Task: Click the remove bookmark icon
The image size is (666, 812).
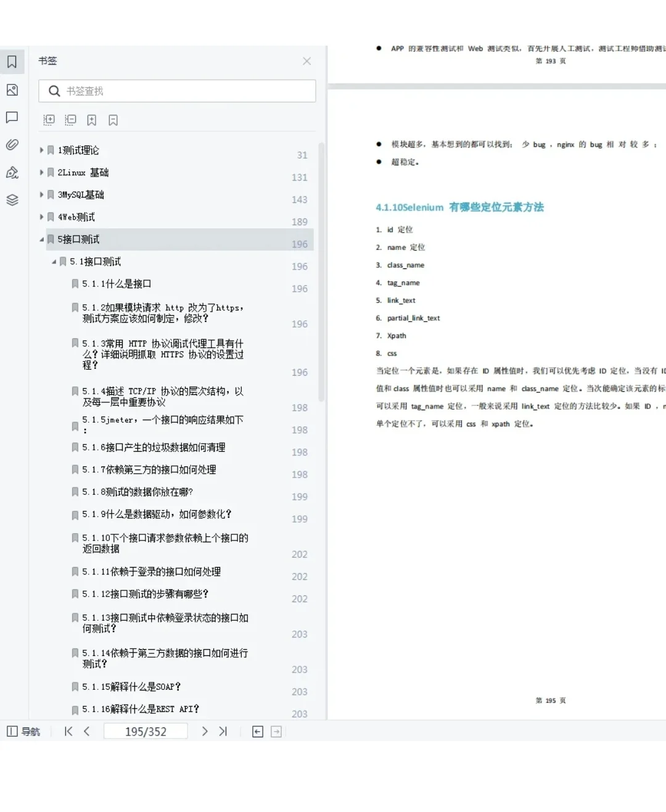Action: point(113,120)
